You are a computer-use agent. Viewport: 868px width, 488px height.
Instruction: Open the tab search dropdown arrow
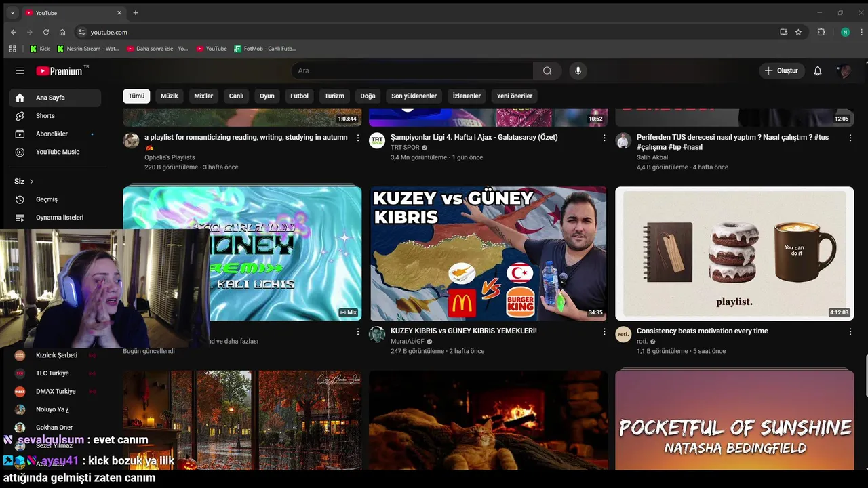pos(13,12)
